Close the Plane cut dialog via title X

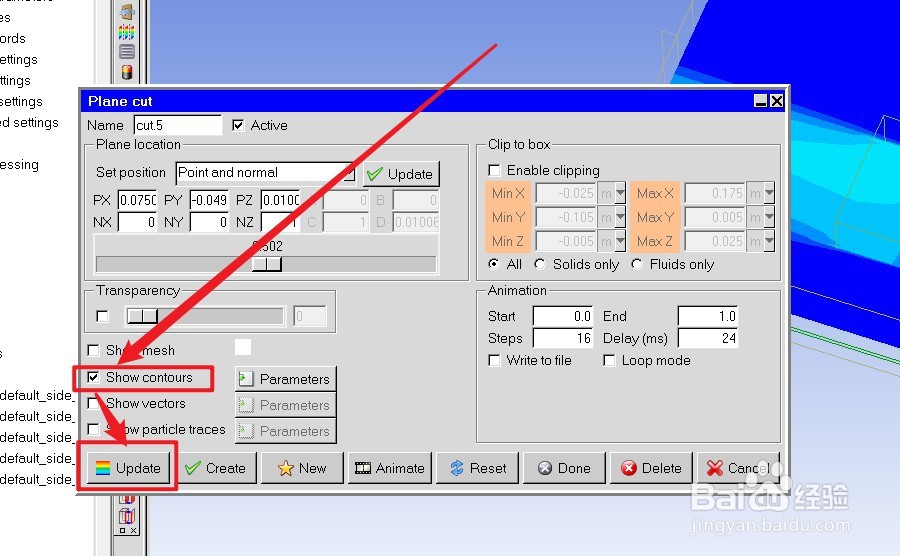[x=777, y=101]
